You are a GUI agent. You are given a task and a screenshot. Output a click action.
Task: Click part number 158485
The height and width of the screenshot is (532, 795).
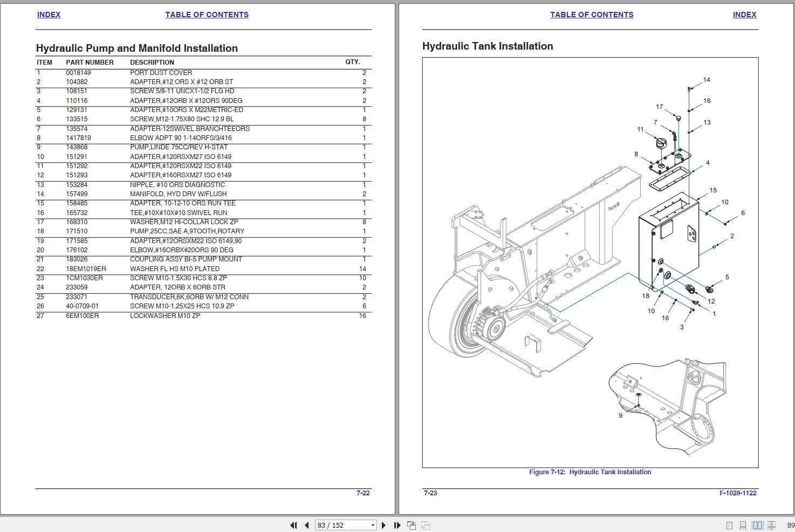click(x=77, y=203)
